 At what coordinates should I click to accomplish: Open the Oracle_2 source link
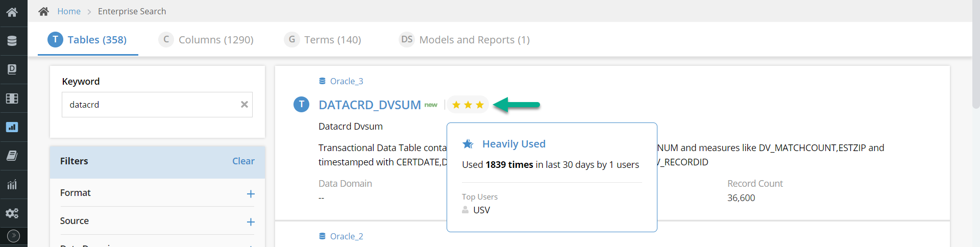(x=347, y=236)
